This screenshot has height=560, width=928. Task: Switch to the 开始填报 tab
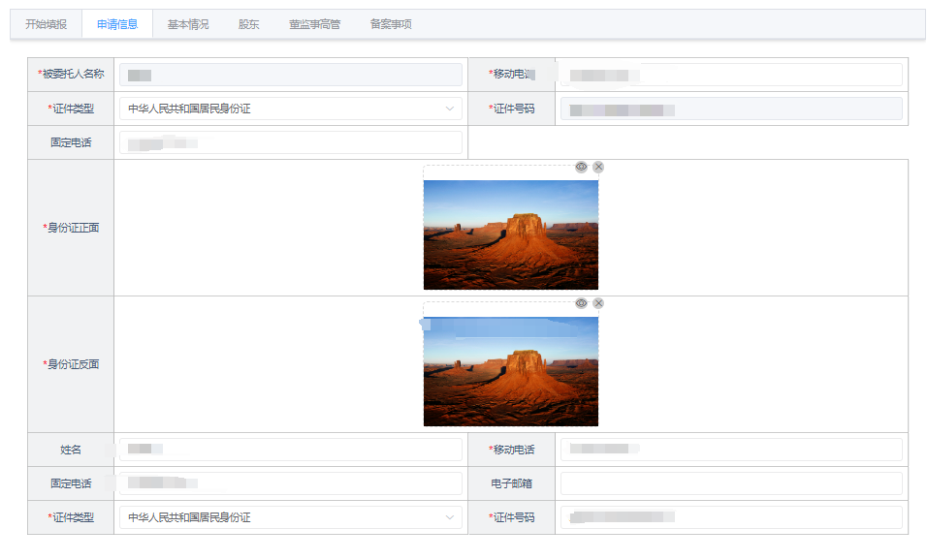pyautogui.click(x=47, y=24)
